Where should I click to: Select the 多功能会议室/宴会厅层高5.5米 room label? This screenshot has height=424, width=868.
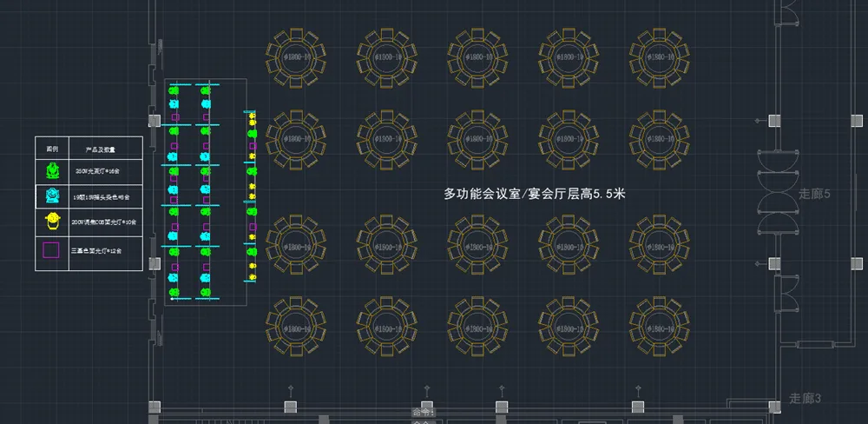click(534, 194)
